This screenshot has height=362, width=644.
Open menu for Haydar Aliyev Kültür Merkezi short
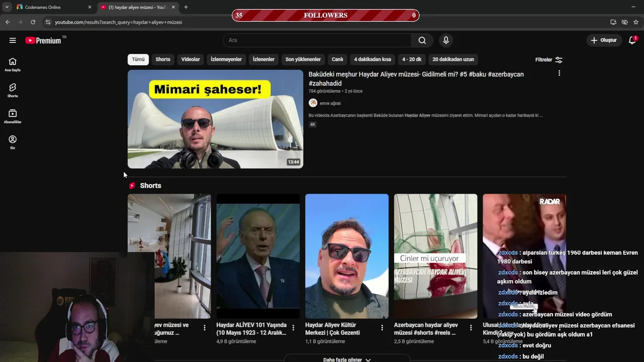tap(382, 328)
